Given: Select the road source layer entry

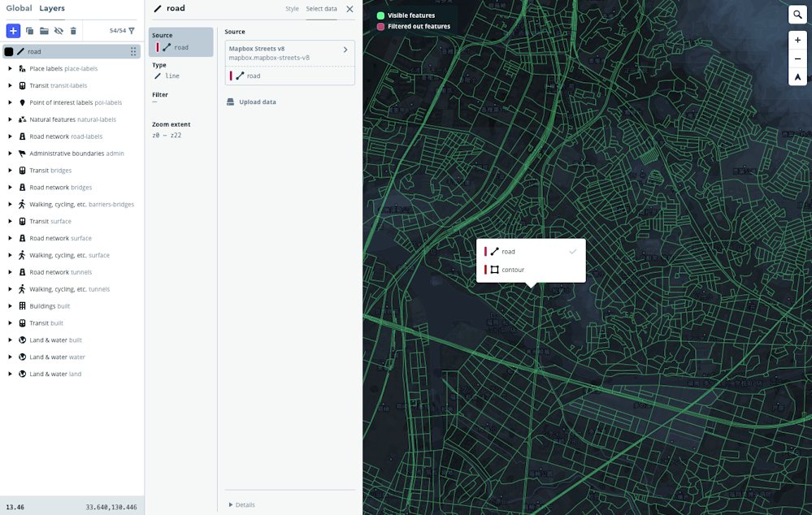Looking at the screenshot, I should pyautogui.click(x=290, y=76).
